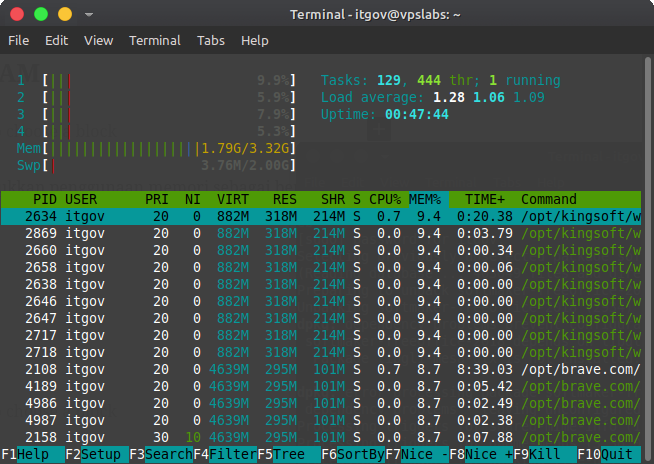The image size is (654, 464).
Task: Click the Load average line
Action: point(433,97)
